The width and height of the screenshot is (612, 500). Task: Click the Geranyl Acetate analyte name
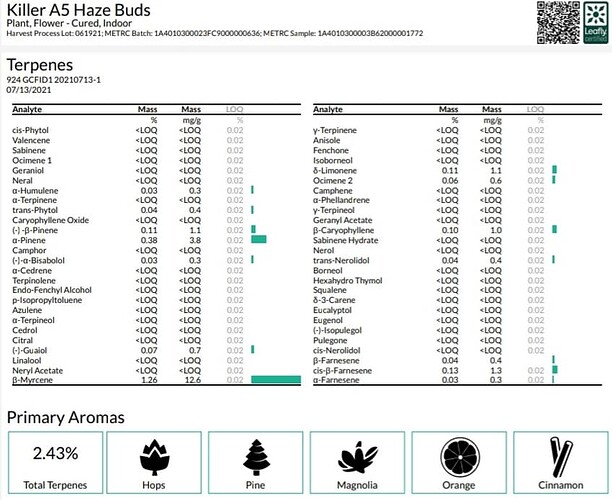coord(343,220)
